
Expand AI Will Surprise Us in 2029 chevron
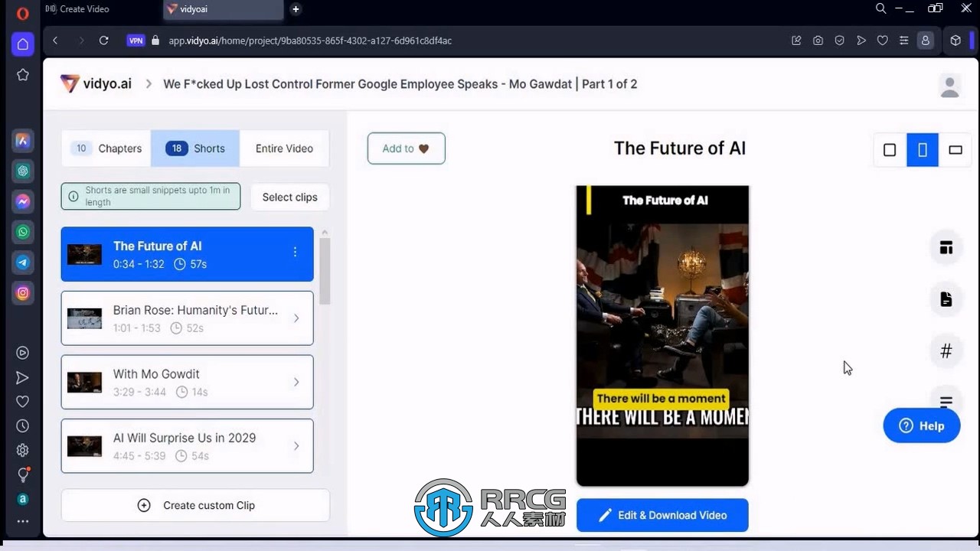(296, 446)
